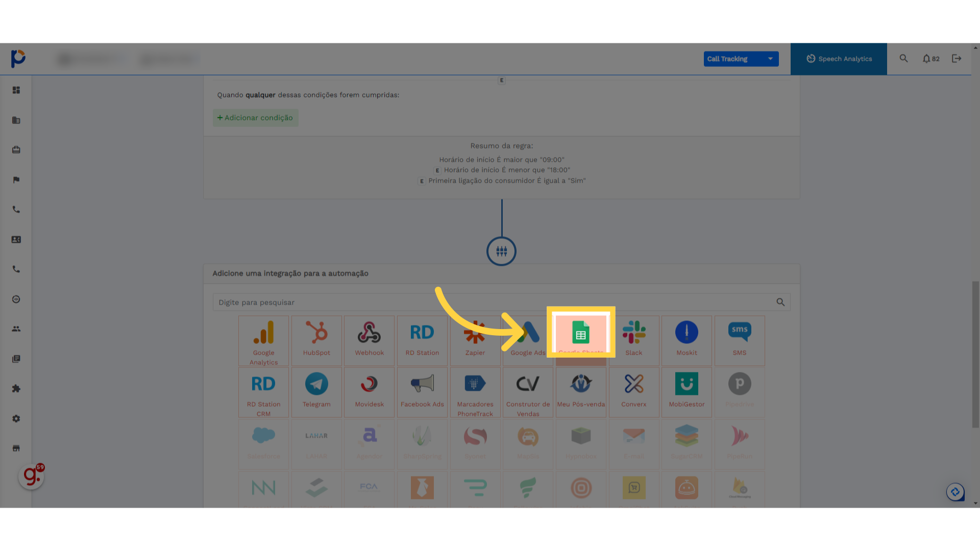Select the MobiGestor integration
The width and height of the screenshot is (980, 551).
(x=687, y=392)
